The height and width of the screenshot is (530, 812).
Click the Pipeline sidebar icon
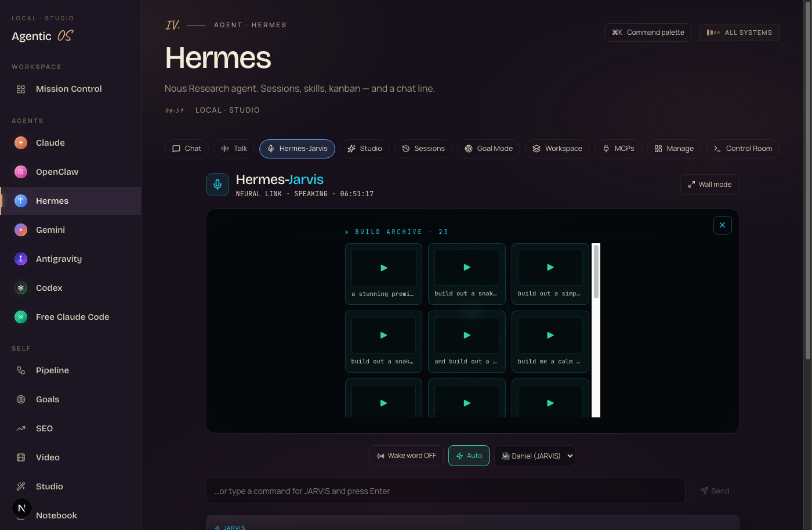pos(21,370)
